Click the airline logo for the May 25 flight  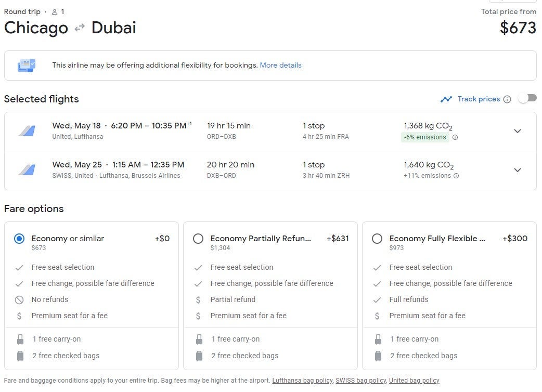point(27,170)
